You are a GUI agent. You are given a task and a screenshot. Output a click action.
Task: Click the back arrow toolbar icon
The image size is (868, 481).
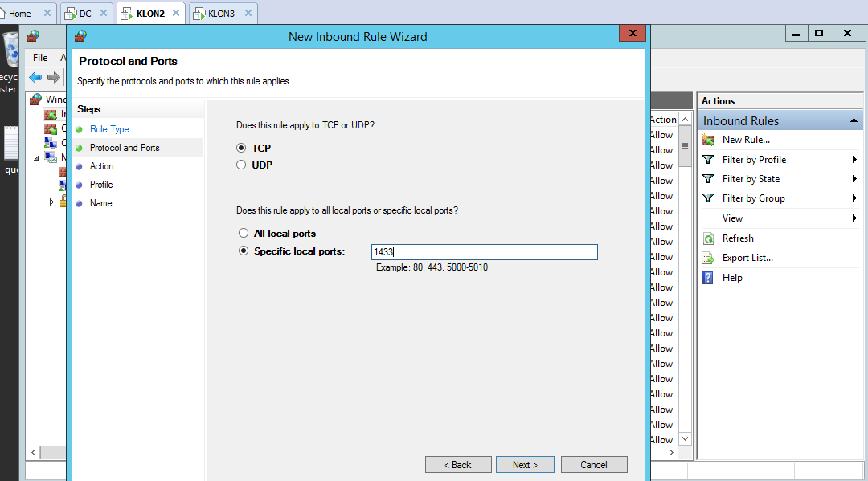point(35,77)
